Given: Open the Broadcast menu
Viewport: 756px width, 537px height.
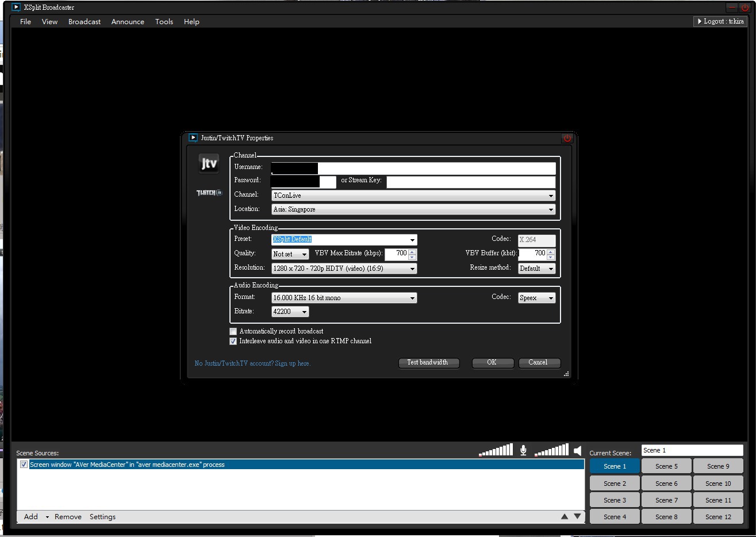Looking at the screenshot, I should [84, 22].
